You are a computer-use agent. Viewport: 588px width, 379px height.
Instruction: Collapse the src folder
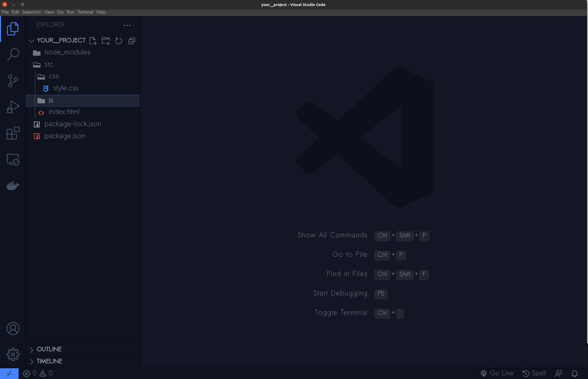point(83,64)
